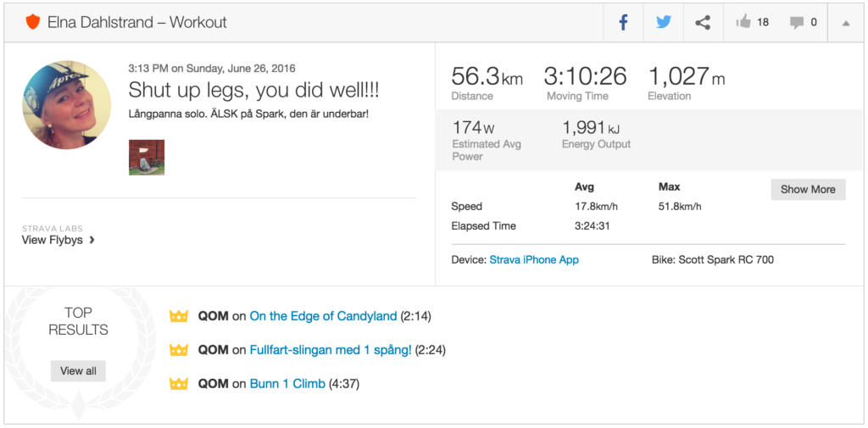The width and height of the screenshot is (868, 428).
Task: Open On the Edge of Candyland segment
Action: (323, 316)
